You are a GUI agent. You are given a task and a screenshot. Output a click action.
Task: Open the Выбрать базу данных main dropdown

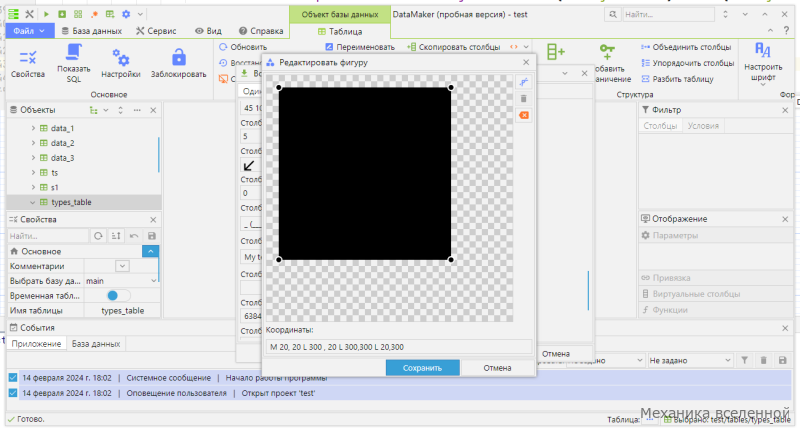[x=121, y=281]
